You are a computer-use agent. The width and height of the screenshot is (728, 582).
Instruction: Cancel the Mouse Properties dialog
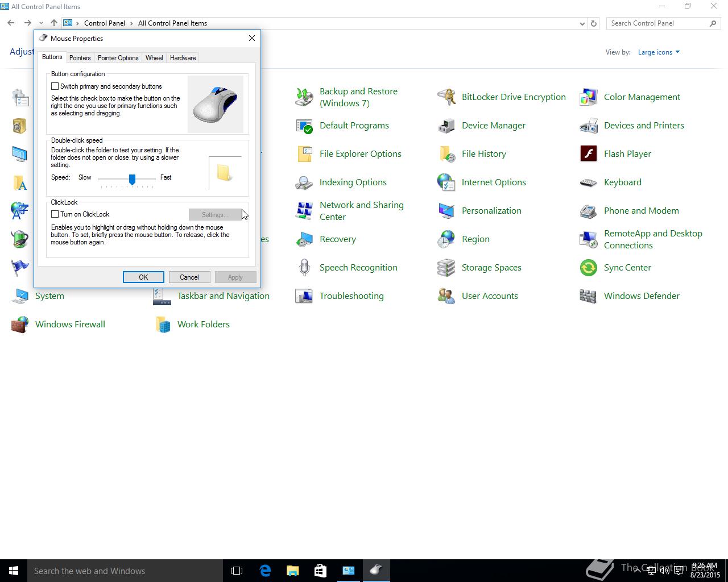click(x=189, y=277)
